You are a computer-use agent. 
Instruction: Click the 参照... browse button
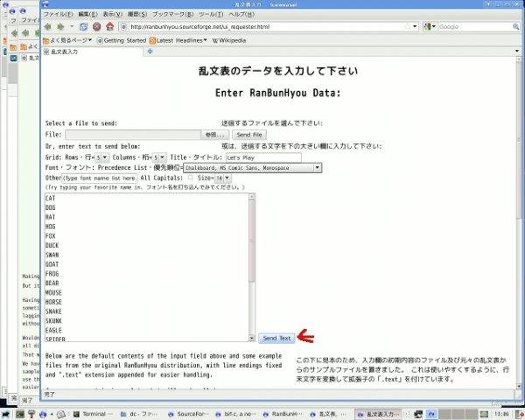pyautogui.click(x=215, y=135)
